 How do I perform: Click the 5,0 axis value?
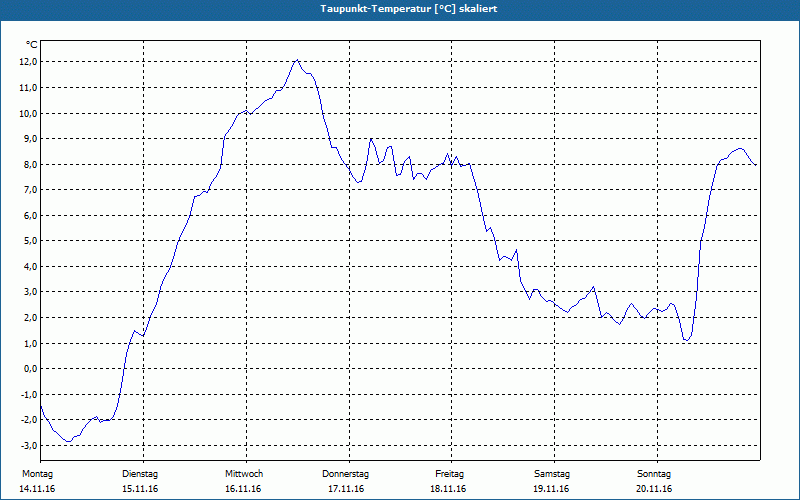coord(30,241)
